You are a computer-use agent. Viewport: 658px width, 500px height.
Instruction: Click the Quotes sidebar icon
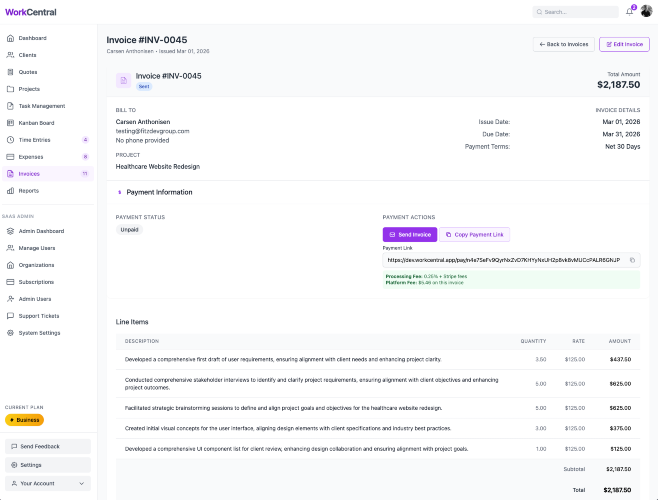click(x=10, y=72)
